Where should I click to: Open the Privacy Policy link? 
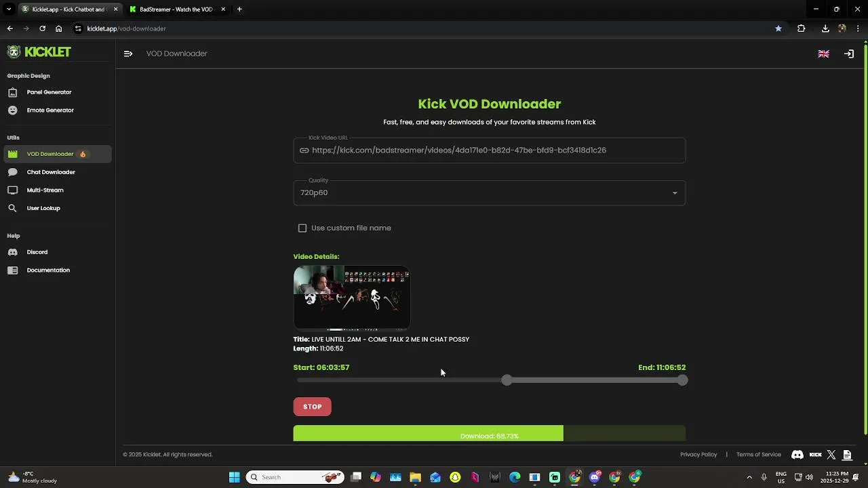point(698,455)
